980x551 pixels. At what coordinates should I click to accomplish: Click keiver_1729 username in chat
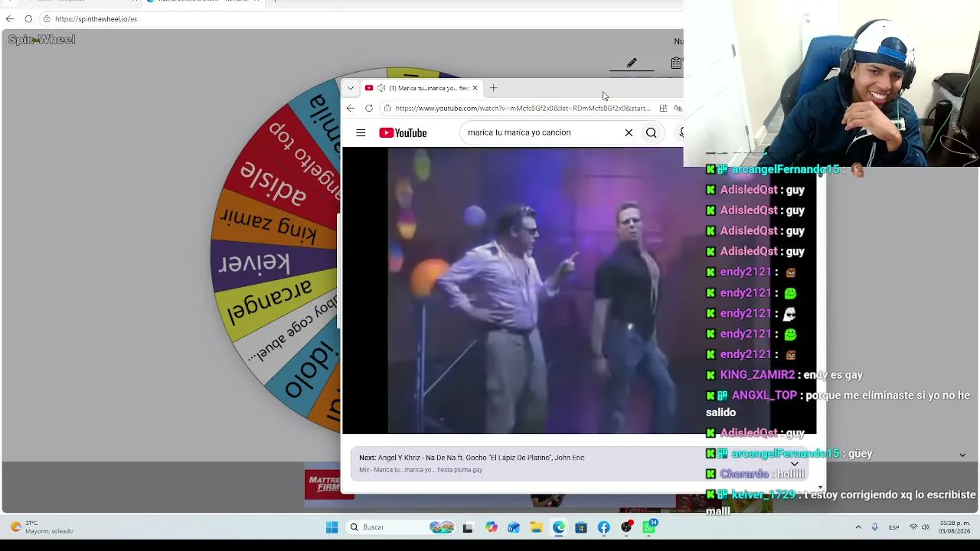coord(764,495)
